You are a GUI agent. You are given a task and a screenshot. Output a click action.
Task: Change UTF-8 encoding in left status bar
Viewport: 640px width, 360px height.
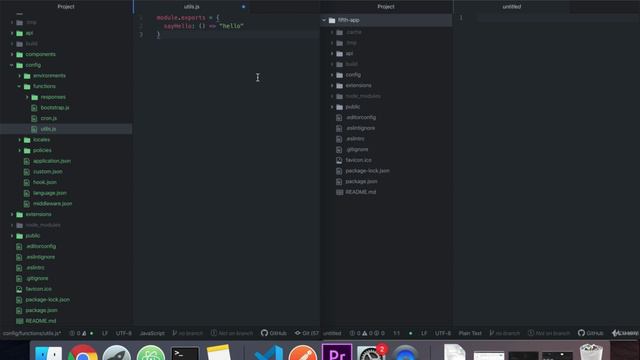(x=124, y=333)
